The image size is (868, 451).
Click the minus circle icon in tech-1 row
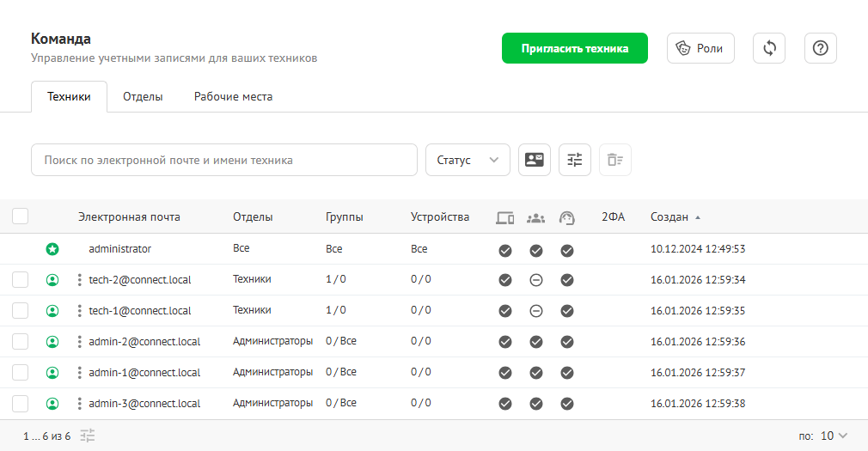(536, 311)
